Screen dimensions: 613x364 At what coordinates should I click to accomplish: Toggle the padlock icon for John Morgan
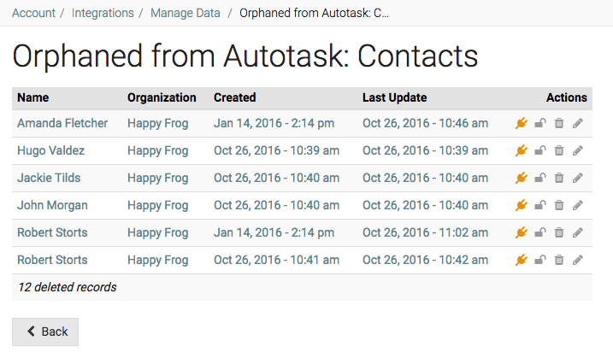[540, 206]
